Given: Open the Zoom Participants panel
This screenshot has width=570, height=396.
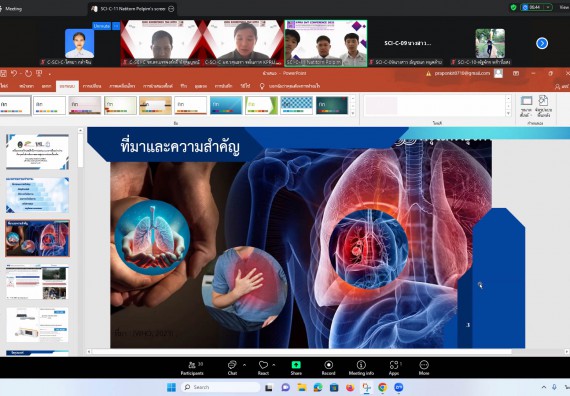Looking at the screenshot, I should click(x=193, y=368).
